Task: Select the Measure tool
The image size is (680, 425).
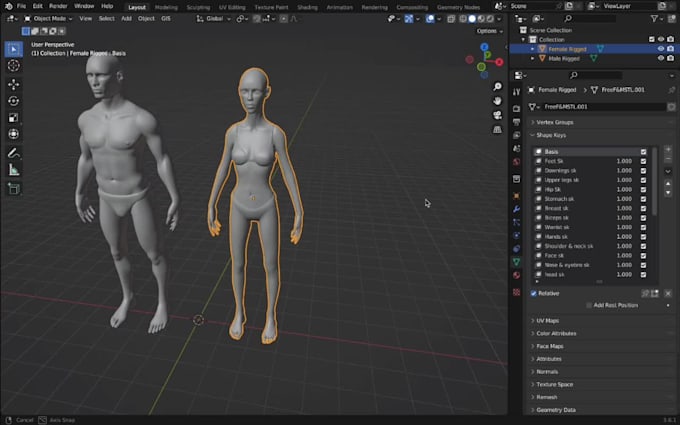Action: tap(13, 170)
